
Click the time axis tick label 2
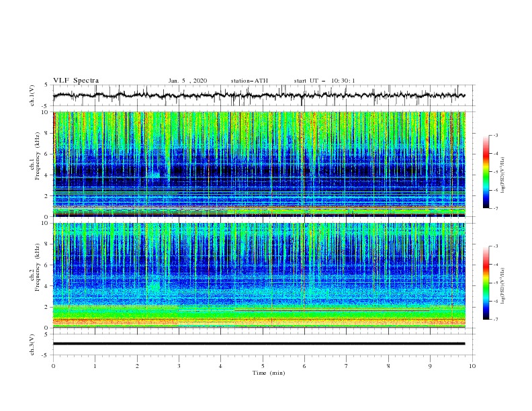pyautogui.click(x=137, y=366)
